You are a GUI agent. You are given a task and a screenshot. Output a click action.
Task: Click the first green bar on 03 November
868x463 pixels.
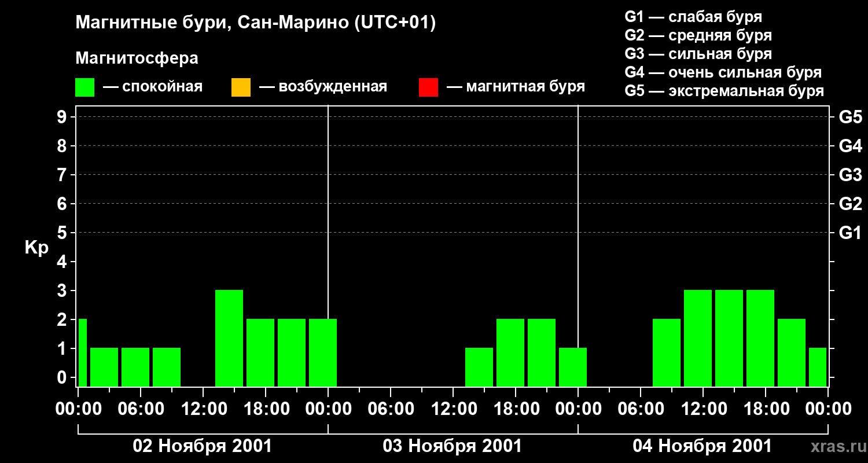coord(479,367)
